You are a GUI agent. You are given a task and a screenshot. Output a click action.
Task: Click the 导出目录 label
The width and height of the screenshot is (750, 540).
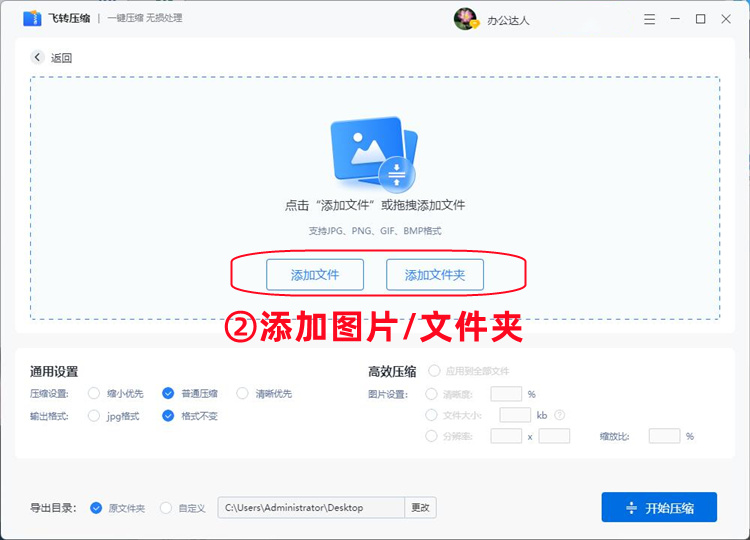(53, 508)
